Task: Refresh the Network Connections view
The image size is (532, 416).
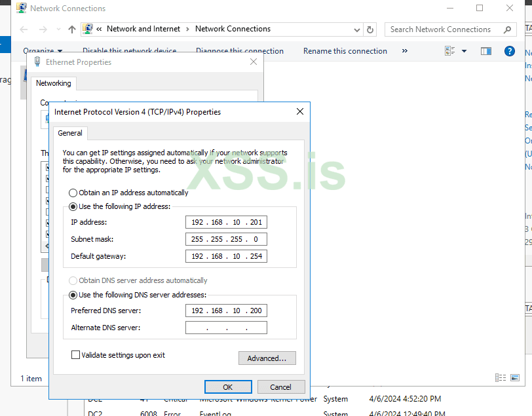Action: point(370,30)
